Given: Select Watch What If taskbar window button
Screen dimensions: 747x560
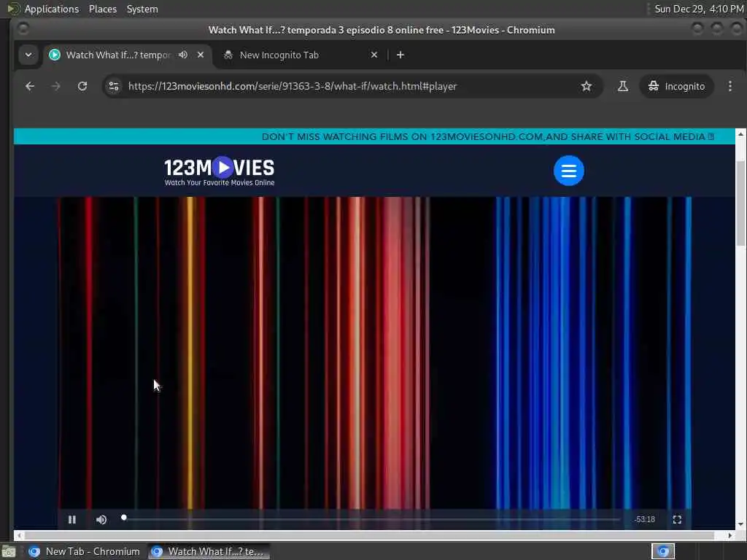Looking at the screenshot, I should pos(209,551).
